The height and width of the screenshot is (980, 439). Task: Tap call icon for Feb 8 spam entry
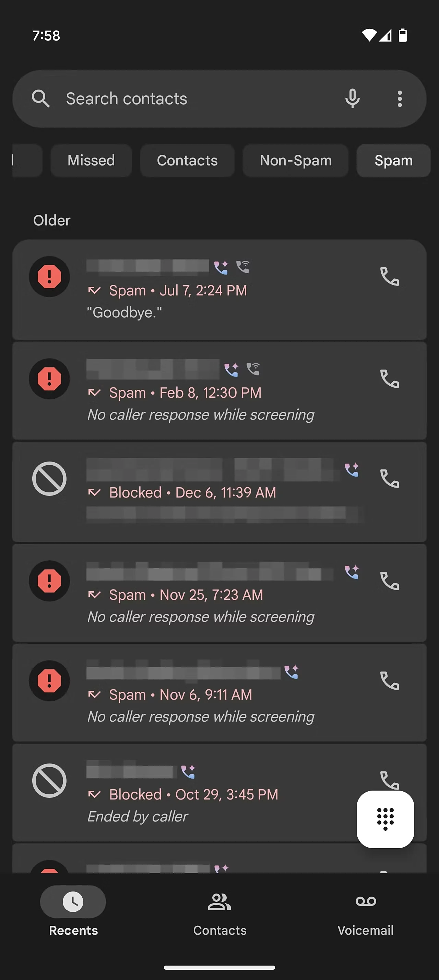[390, 378]
